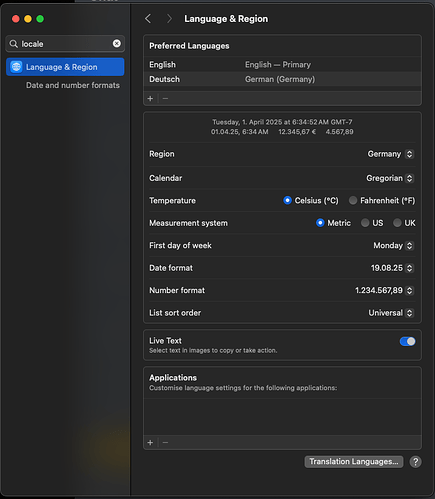Disable the Live Text switch

pyautogui.click(x=407, y=341)
